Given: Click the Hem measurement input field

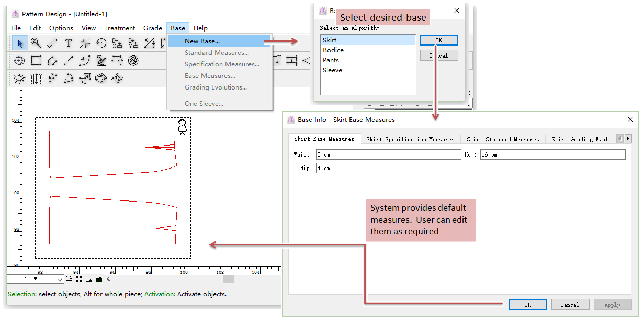Looking at the screenshot, I should tap(552, 155).
